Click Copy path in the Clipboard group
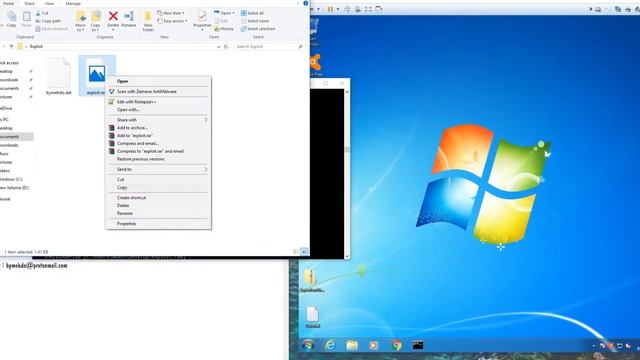The width and height of the screenshot is (640, 360). pos(48,21)
